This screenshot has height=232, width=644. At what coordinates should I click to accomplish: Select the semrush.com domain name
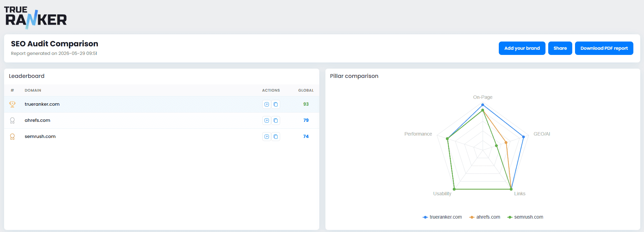pos(40,137)
